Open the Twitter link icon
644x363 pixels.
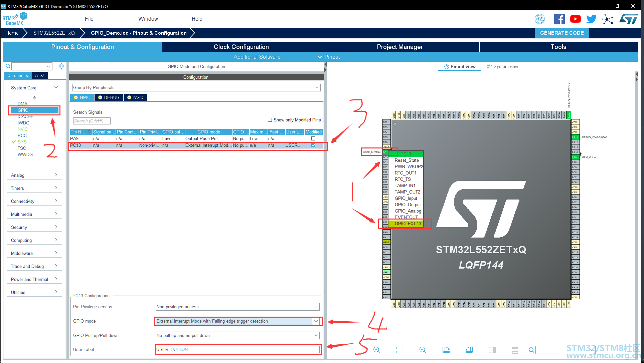592,19
